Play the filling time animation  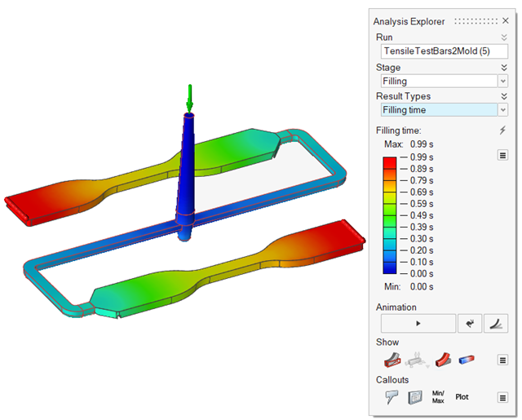click(418, 323)
